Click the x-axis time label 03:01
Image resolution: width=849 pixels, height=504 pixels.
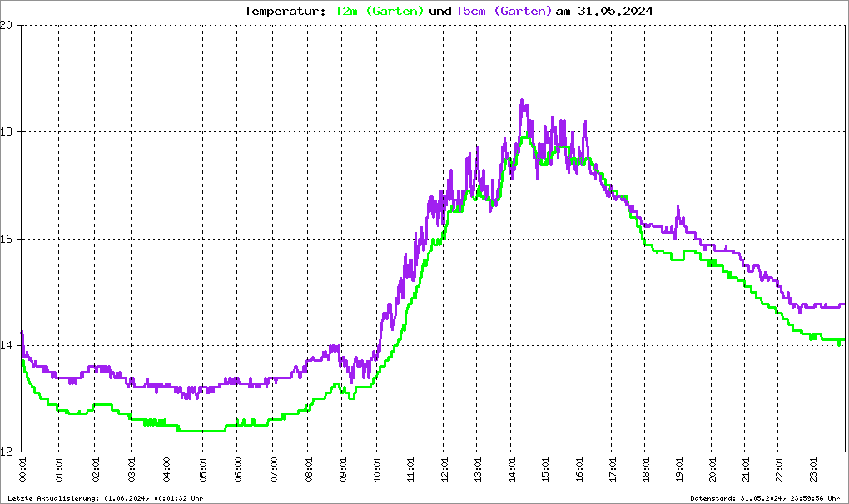[132, 469]
